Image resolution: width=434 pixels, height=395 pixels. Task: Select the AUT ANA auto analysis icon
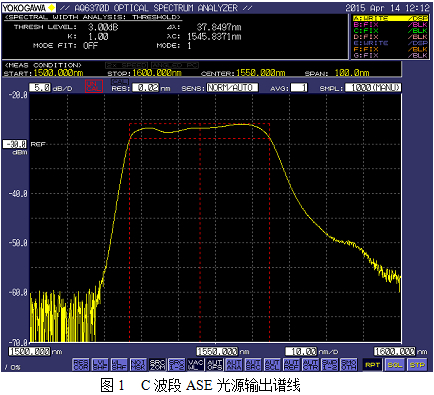[234, 365]
